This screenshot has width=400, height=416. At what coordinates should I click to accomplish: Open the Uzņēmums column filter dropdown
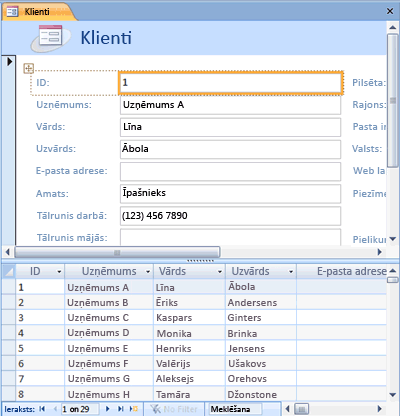tap(148, 272)
